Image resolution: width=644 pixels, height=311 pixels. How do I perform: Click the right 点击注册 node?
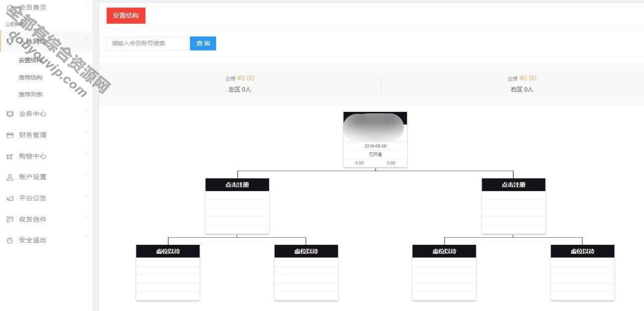[513, 185]
